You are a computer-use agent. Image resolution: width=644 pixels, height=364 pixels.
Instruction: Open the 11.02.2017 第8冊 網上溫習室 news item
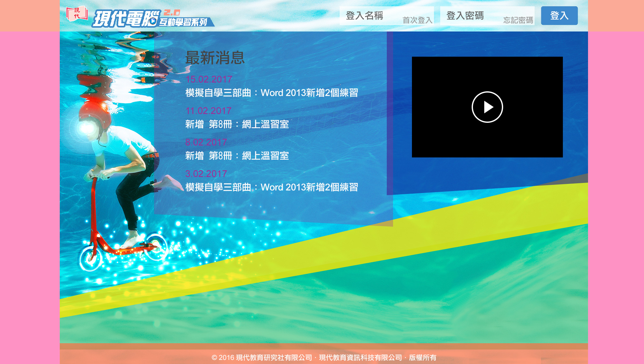pos(237,124)
